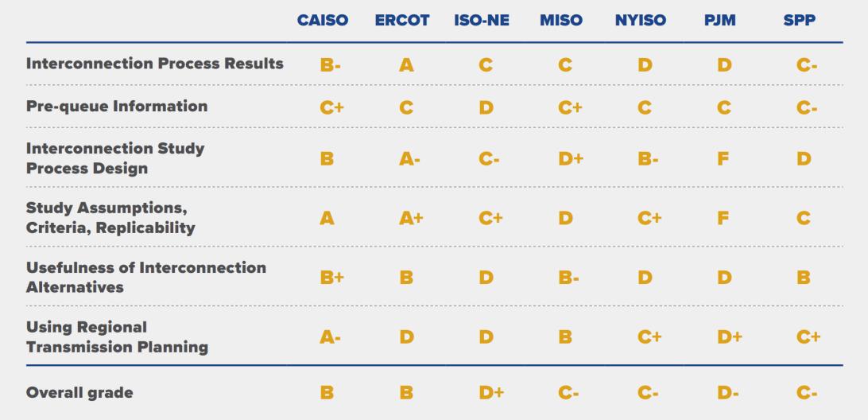Select CAISO's A- grade for Regional Transmission Planning

[331, 337]
